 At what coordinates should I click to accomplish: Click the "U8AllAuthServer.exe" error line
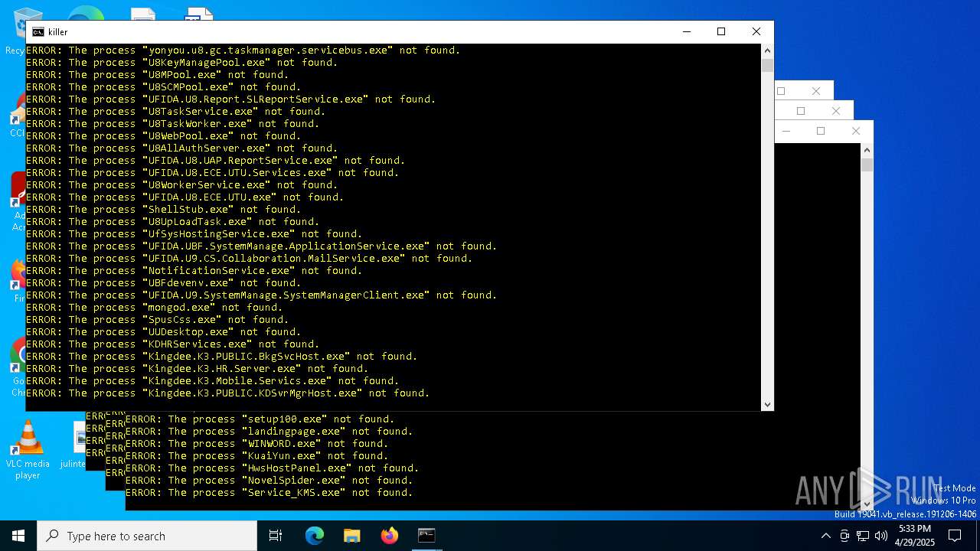(181, 148)
